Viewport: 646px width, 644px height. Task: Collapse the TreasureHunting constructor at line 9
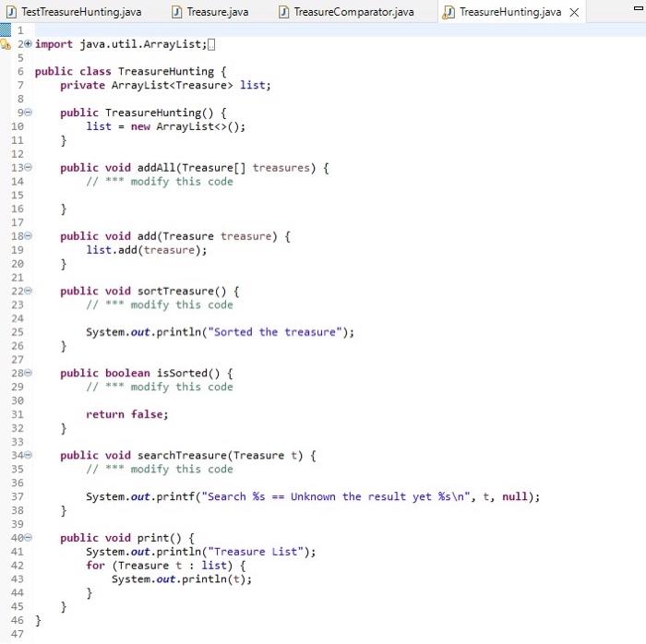click(28, 113)
